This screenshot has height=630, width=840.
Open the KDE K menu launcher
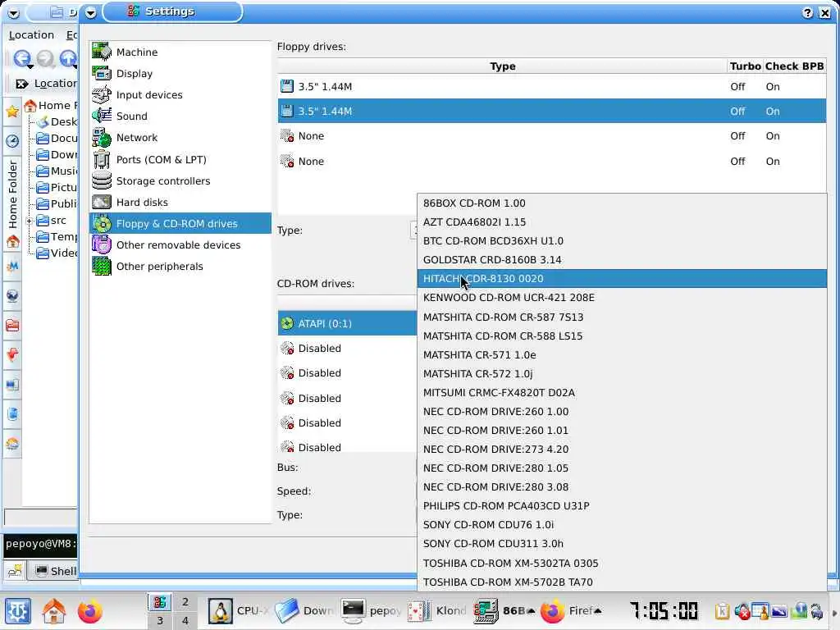(18, 610)
